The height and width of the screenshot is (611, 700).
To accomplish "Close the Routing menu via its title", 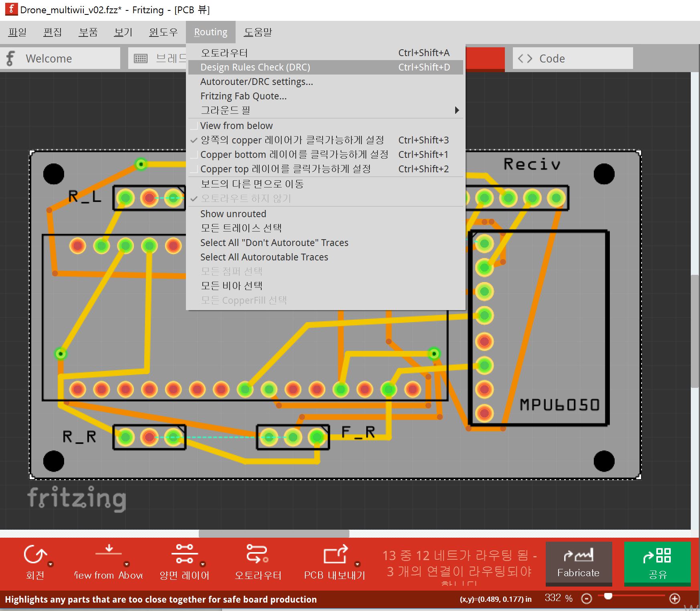I will point(211,32).
